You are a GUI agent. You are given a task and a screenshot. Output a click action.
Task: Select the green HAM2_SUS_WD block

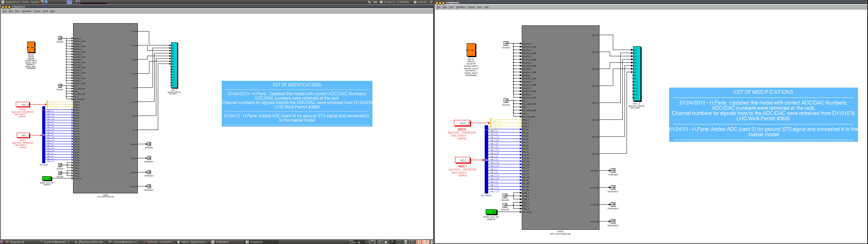pos(47,178)
